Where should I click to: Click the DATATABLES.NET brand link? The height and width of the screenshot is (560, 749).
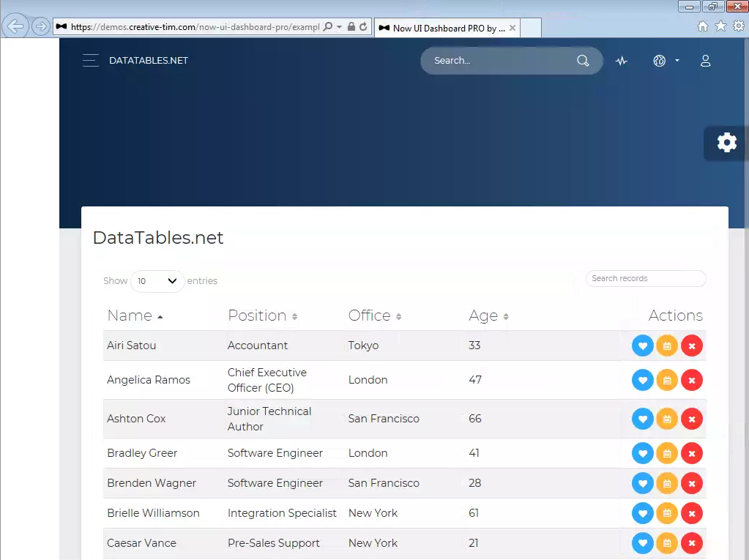pos(148,61)
